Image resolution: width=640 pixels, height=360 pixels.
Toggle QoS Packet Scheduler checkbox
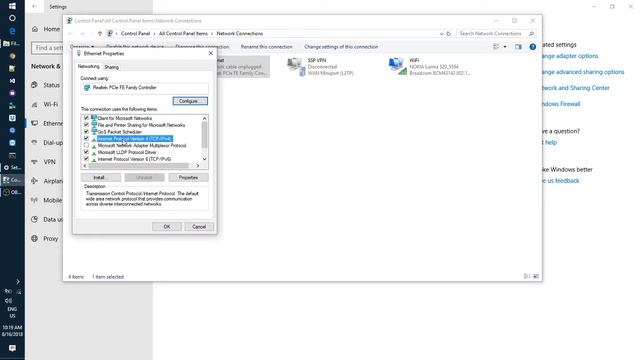click(x=86, y=132)
